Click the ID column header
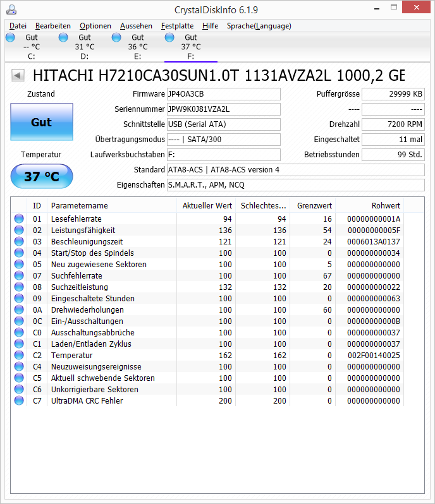Viewport: 435px width, 504px height. 37,206
